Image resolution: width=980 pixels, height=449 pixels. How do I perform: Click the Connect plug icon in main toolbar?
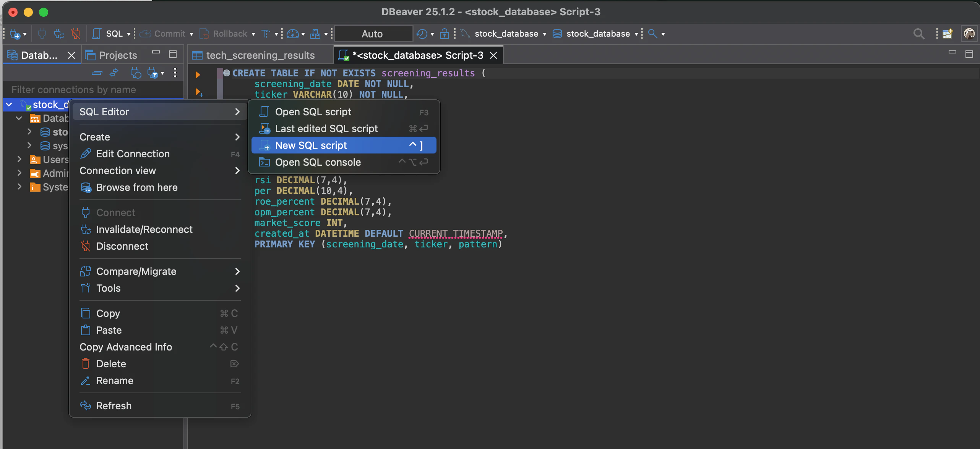click(x=42, y=34)
